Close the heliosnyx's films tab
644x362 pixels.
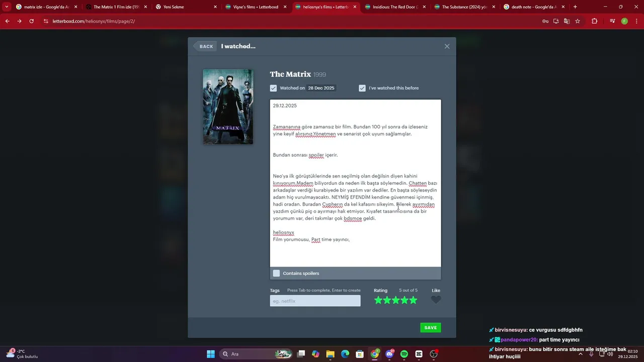pyautogui.click(x=355, y=7)
